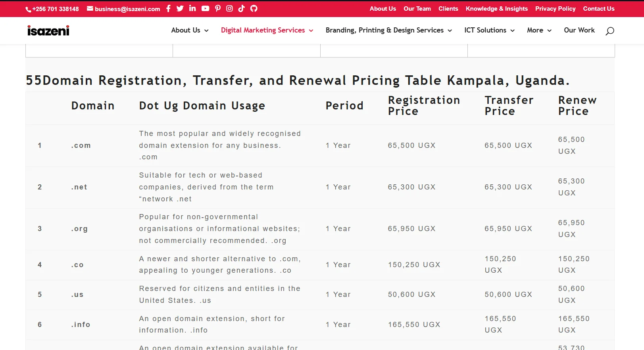Select the .co domain cell

pyautogui.click(x=77, y=265)
